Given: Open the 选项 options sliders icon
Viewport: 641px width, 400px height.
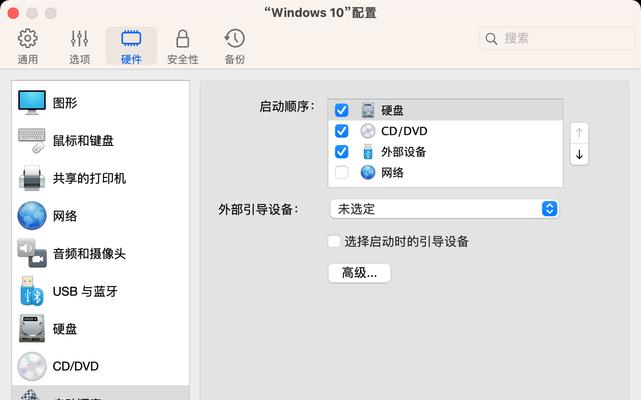Looking at the screenshot, I should [79, 38].
